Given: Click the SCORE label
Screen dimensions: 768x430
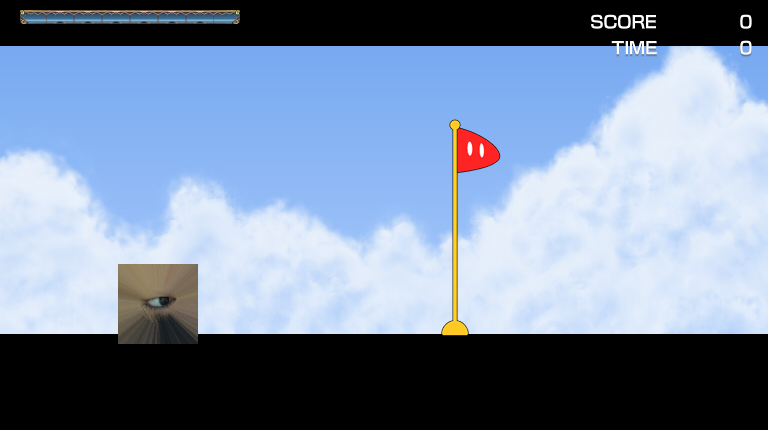Looking at the screenshot, I should pos(623,22).
